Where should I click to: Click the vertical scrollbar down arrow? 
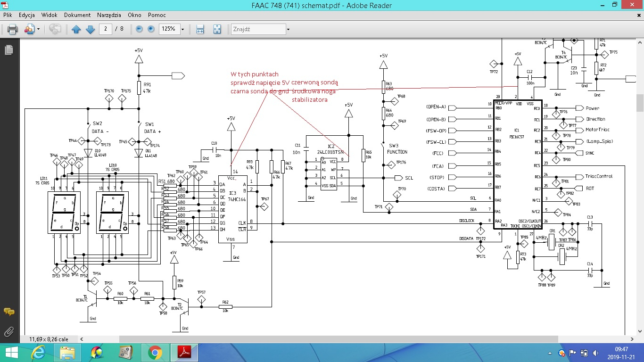(x=640, y=331)
